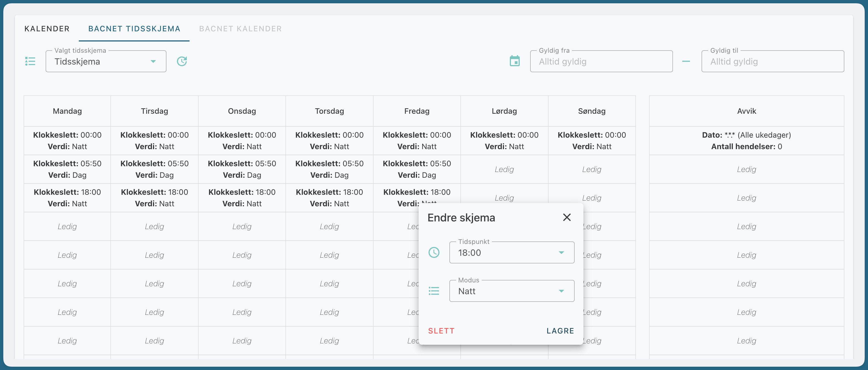Click the first Ledig slot under Lørdag
Viewport: 868px width, 370px height.
click(504, 169)
